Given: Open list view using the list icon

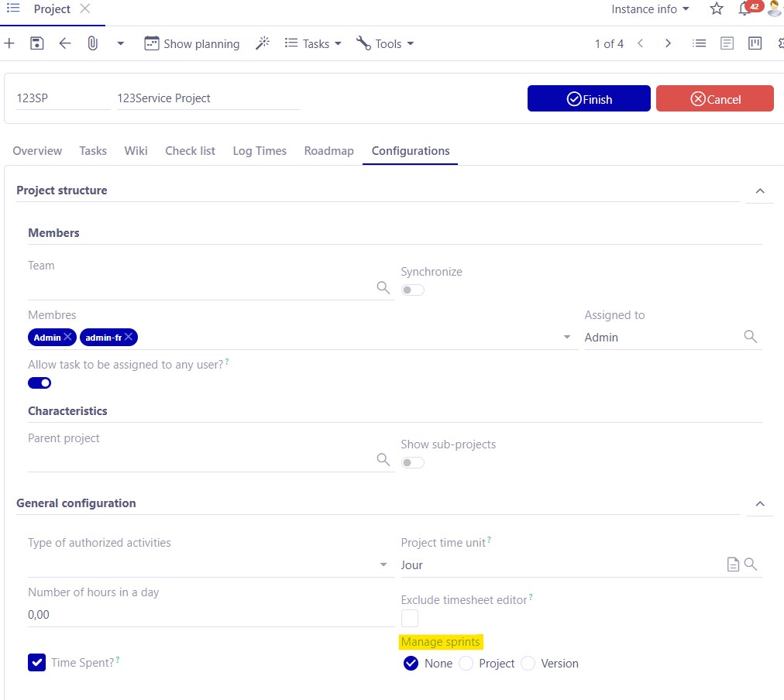Looking at the screenshot, I should pos(699,43).
